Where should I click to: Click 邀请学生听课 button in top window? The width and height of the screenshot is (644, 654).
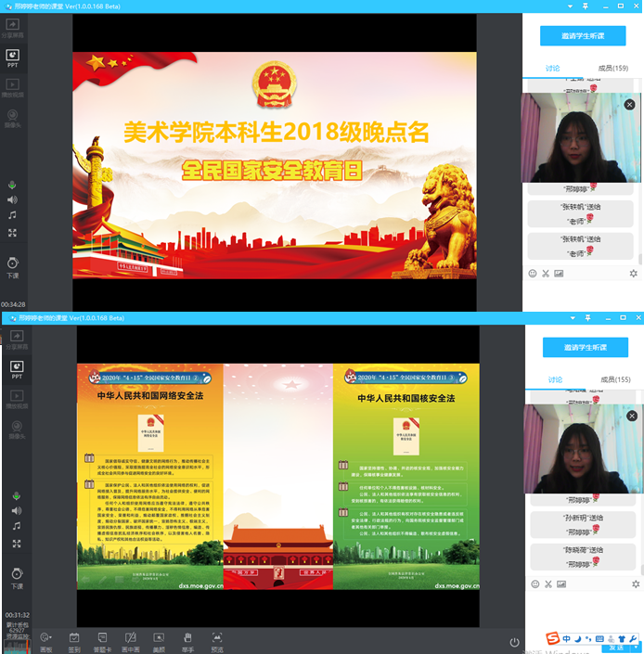coord(584,35)
